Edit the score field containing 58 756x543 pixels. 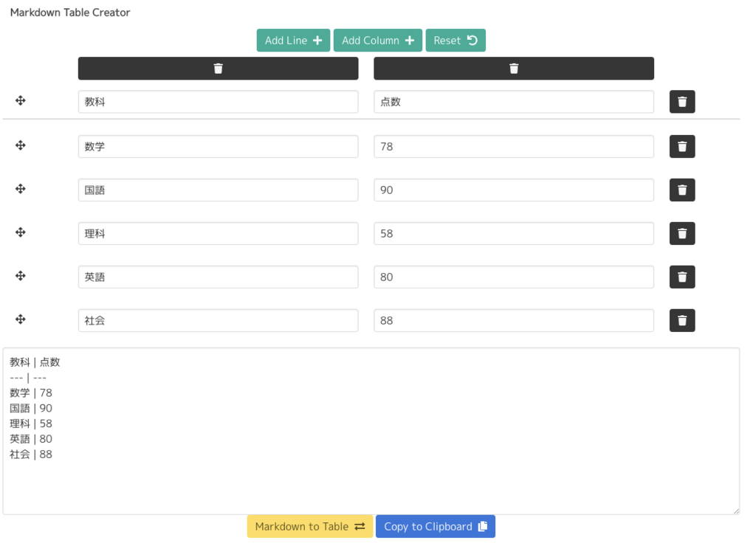[514, 233]
